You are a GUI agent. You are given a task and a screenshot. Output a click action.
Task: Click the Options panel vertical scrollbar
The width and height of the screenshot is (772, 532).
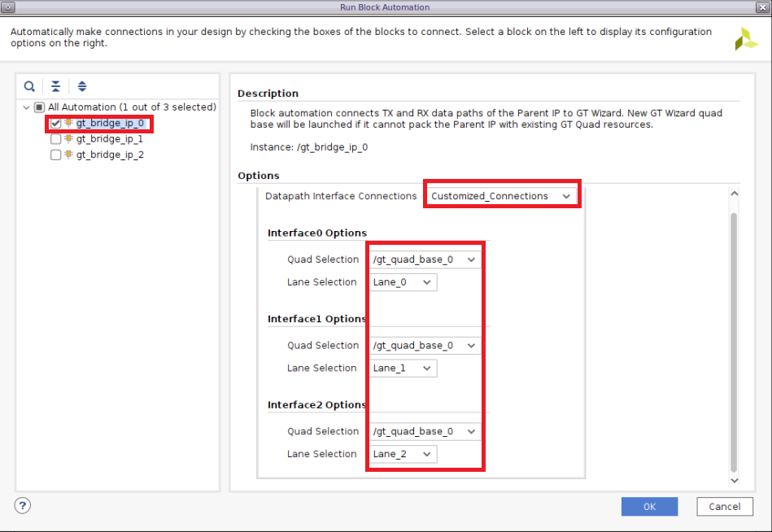[x=734, y=342]
